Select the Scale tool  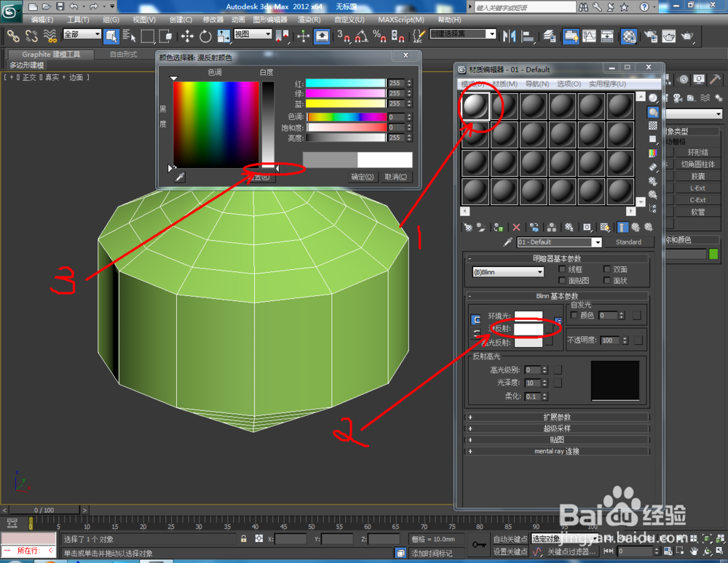[223, 36]
